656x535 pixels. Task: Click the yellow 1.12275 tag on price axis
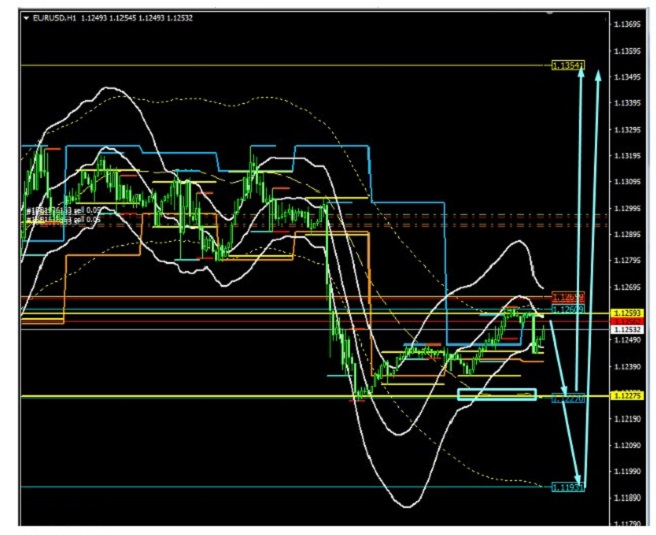click(627, 397)
